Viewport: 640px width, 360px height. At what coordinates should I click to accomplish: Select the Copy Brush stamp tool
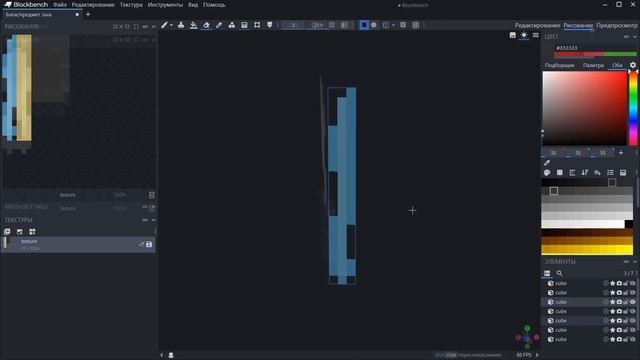tap(181, 25)
